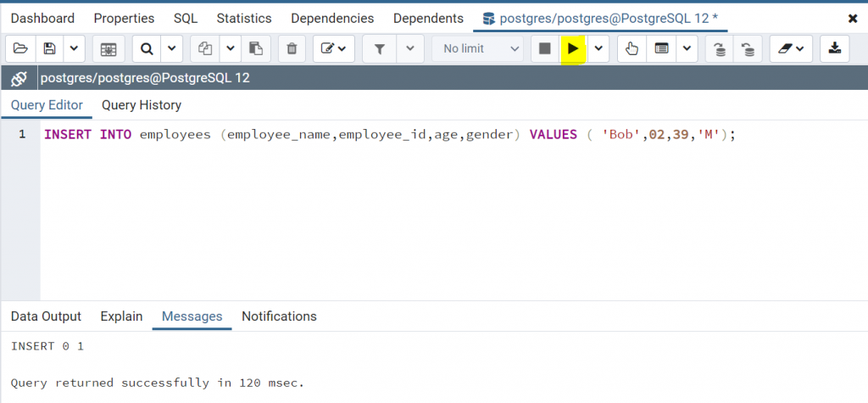This screenshot has height=403, width=868.
Task: Select the Messages tab
Action: click(x=192, y=316)
